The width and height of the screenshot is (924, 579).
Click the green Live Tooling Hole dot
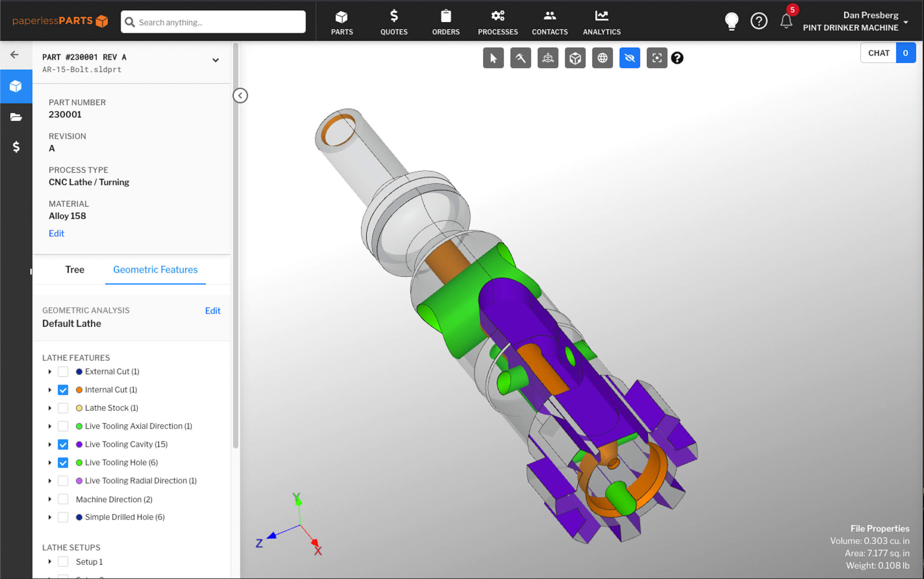click(79, 463)
